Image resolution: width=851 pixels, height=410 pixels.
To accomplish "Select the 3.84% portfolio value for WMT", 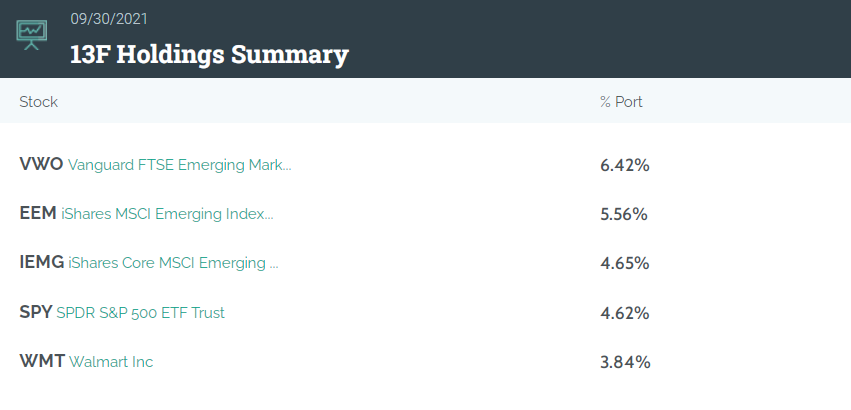I will pyautogui.click(x=625, y=362).
